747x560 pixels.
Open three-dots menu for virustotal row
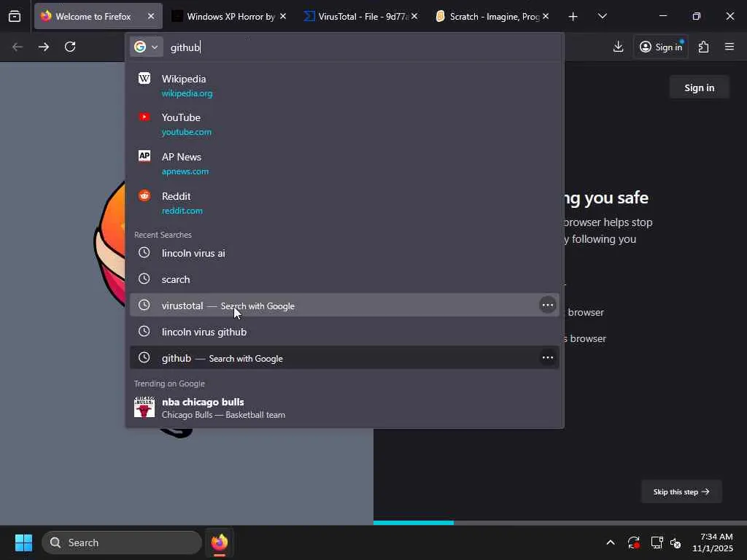(548, 306)
